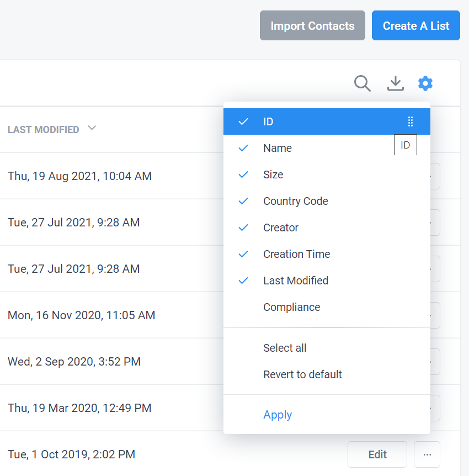Click the ellipsis on the Wed, 2 Sep 2020 row
The height and width of the screenshot is (476, 469).
(x=427, y=361)
